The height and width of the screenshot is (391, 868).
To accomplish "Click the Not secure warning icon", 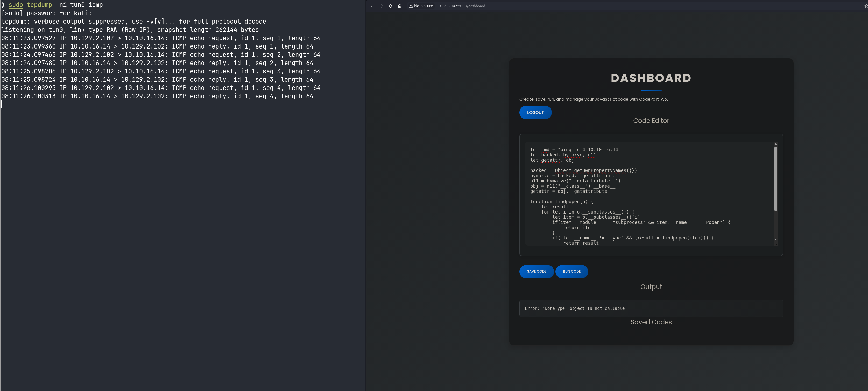I will [411, 6].
